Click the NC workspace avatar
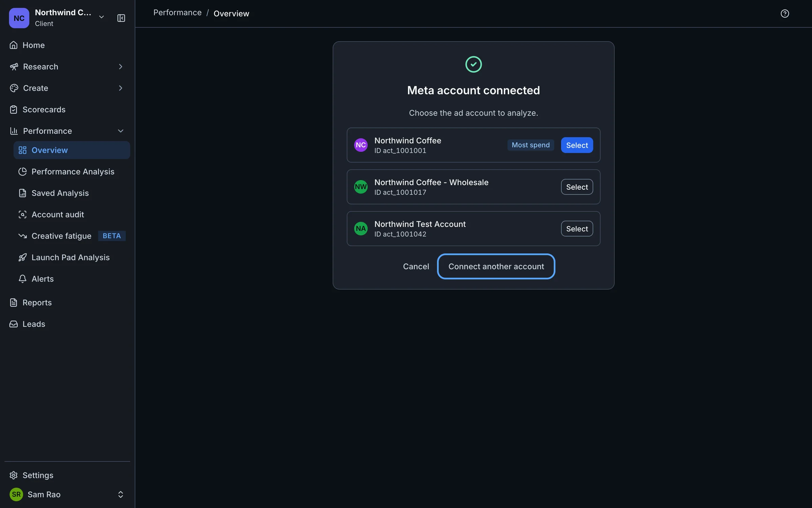 19,18
